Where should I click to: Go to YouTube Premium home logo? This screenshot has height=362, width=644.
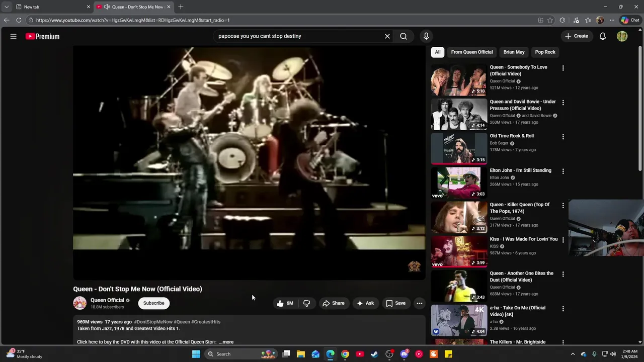pos(43,36)
